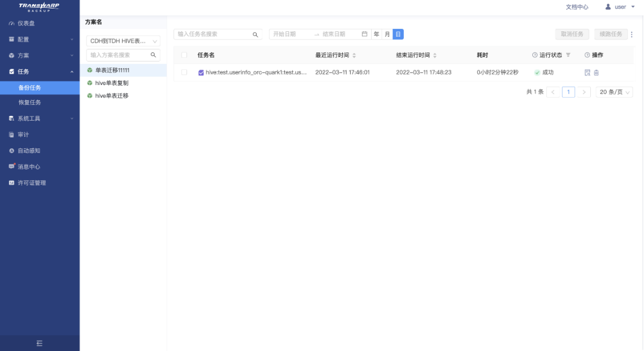
Task: Click the 成功 status cell
Action: [544, 72]
